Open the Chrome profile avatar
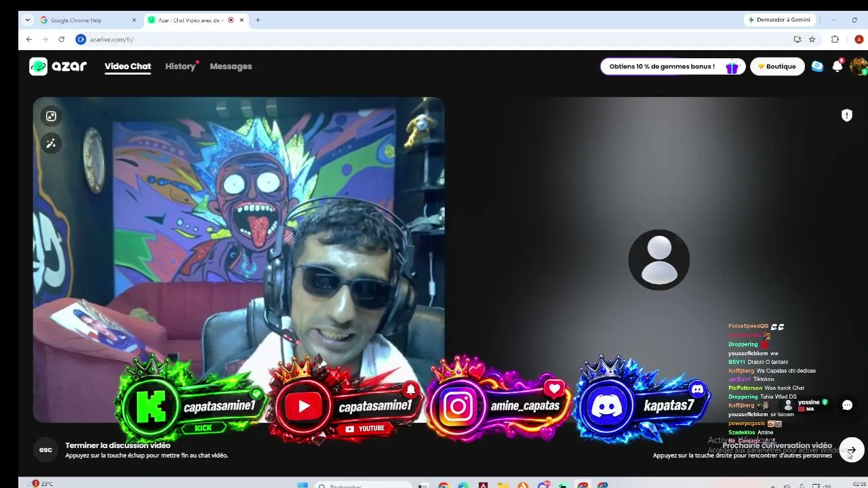Viewport: 868px width, 488px height. (x=859, y=39)
